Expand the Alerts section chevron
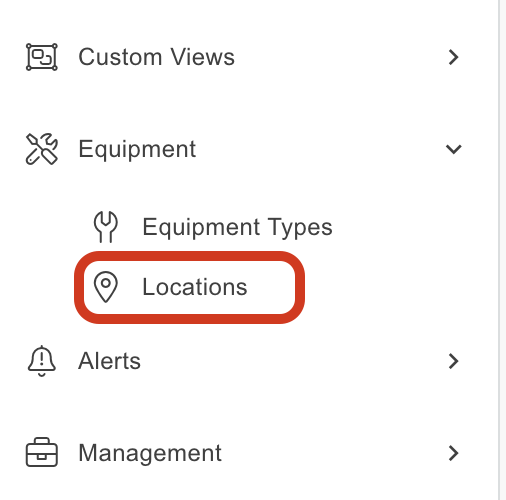Viewport: 506px width, 500px height. pyautogui.click(x=453, y=361)
